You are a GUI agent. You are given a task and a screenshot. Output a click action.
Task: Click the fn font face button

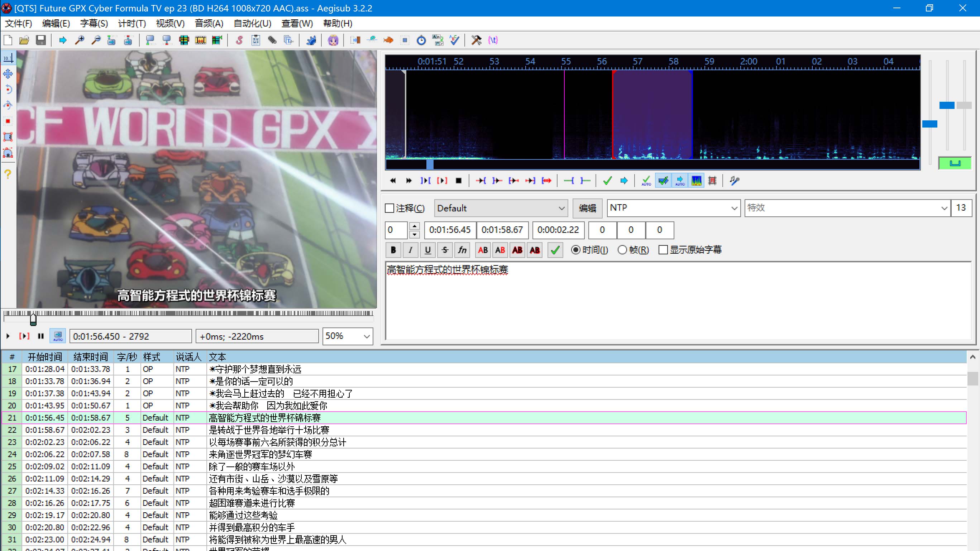point(462,250)
